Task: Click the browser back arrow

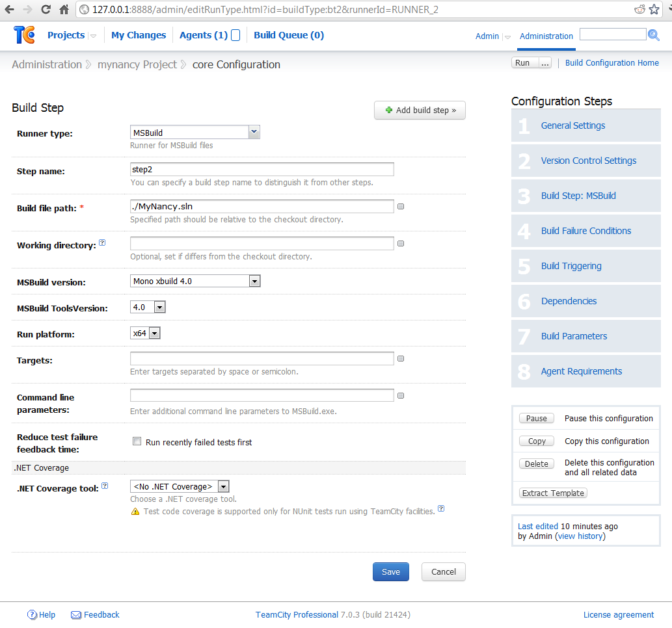Action: 9,9
